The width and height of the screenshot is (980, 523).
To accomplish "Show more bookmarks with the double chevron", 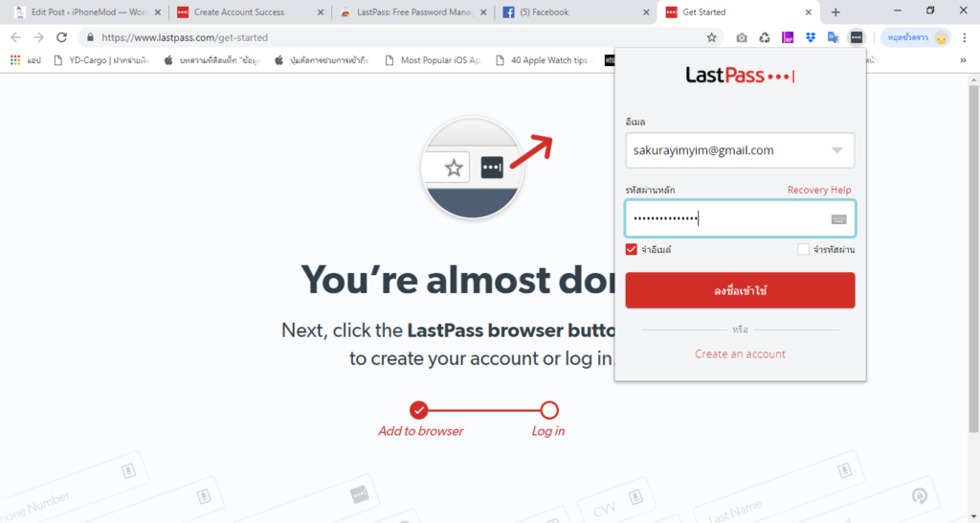I will coord(963,60).
